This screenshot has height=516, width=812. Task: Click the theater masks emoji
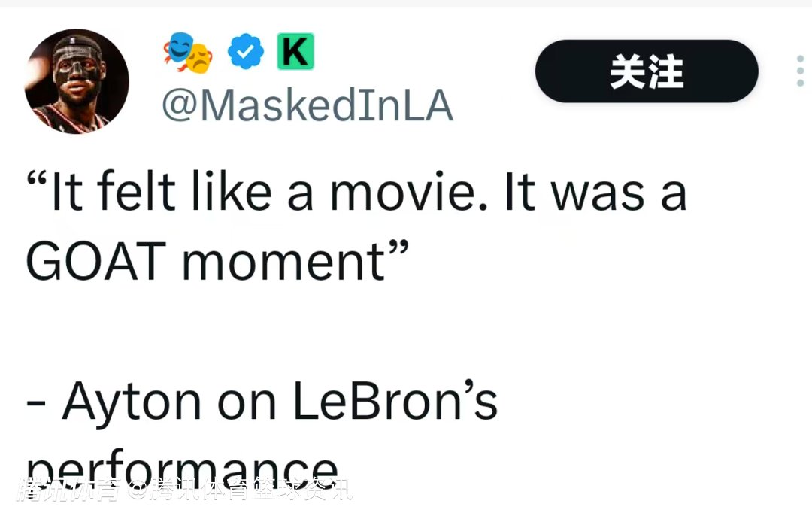[x=187, y=53]
